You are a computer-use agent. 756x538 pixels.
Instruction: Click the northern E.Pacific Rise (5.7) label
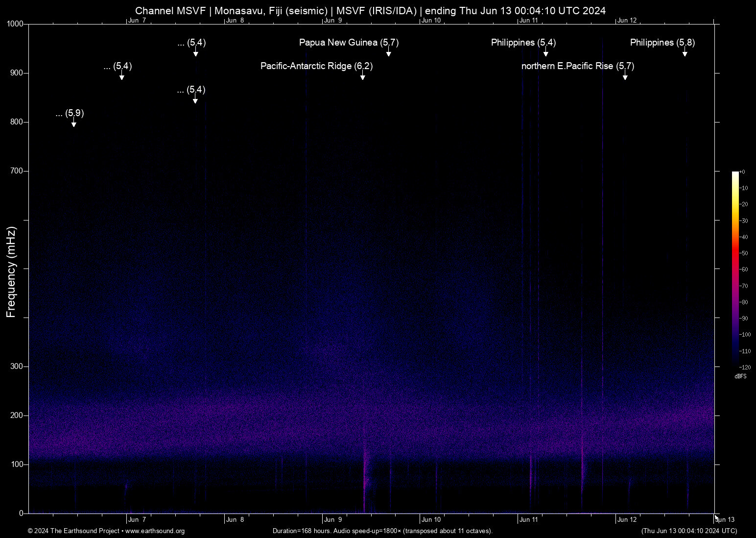pyautogui.click(x=577, y=66)
